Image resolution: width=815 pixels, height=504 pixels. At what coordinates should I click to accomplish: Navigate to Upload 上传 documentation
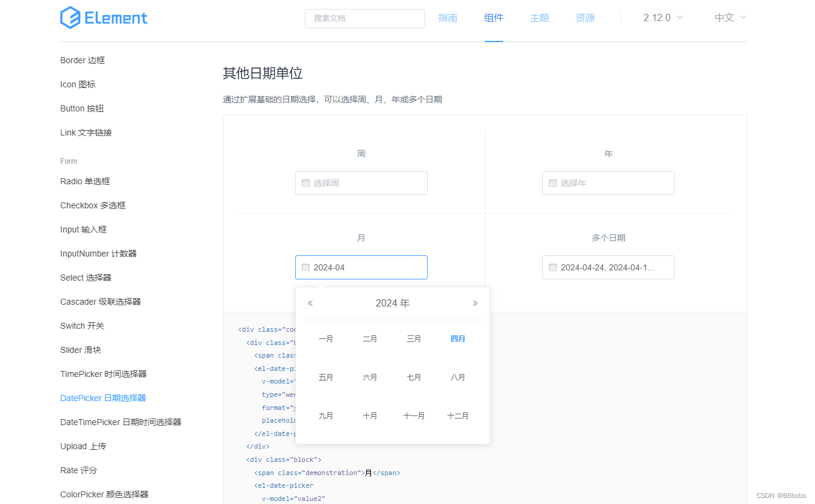[x=83, y=446]
